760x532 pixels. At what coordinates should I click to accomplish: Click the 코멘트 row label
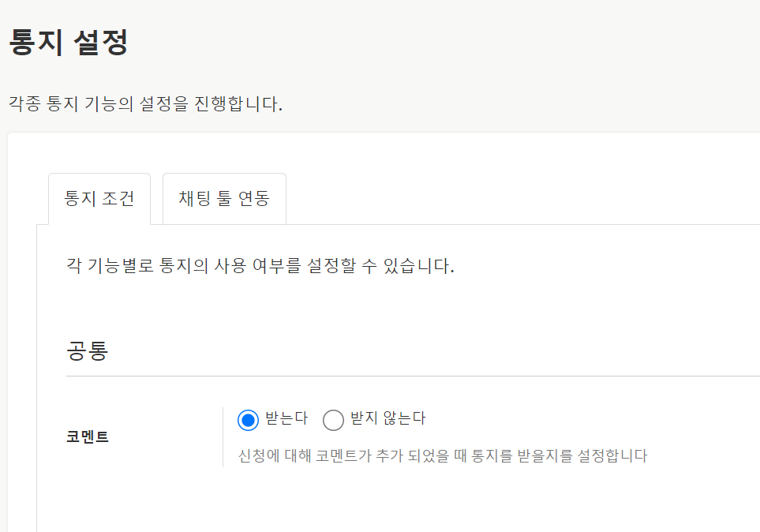(88, 437)
